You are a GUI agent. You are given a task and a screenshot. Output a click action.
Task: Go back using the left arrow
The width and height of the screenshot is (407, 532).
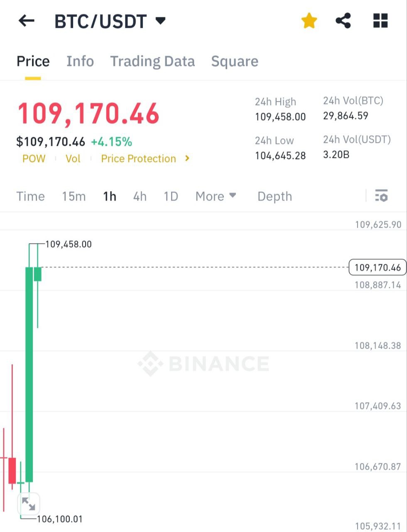(x=27, y=21)
